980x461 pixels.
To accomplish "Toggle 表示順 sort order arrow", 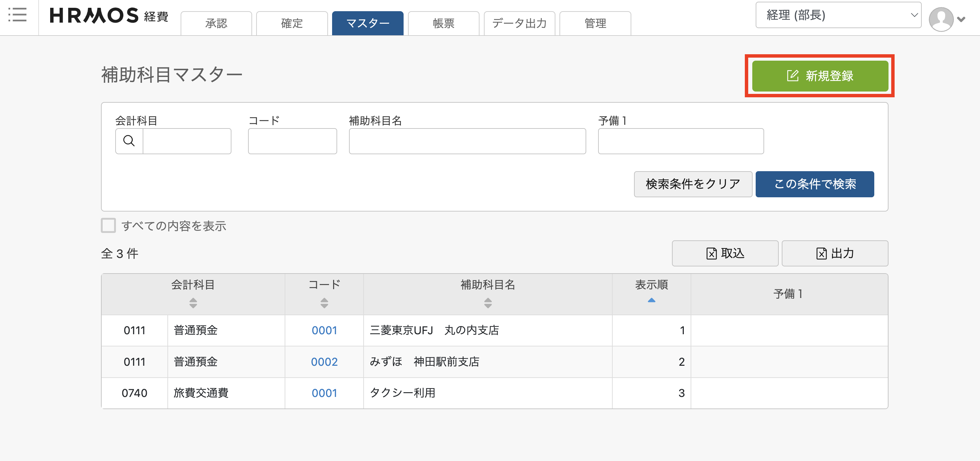I will pyautogui.click(x=651, y=300).
